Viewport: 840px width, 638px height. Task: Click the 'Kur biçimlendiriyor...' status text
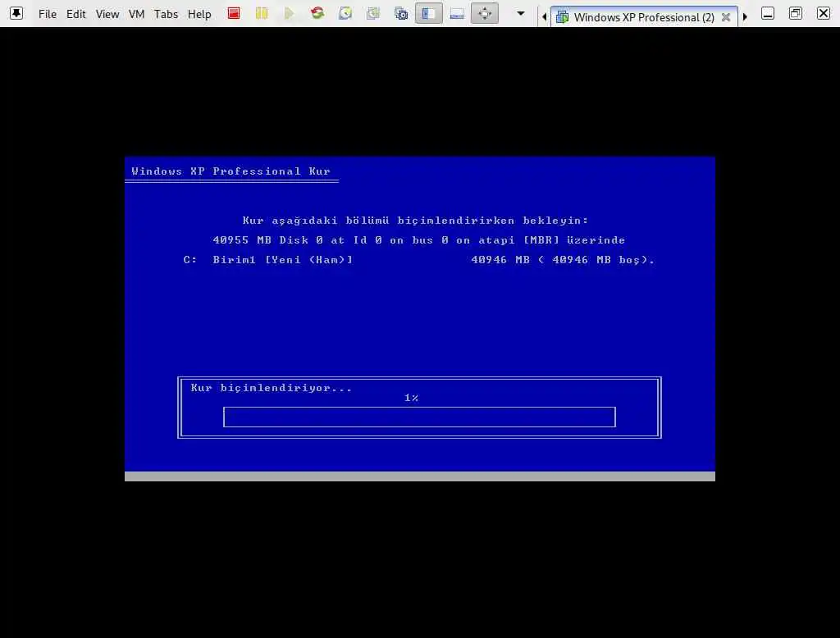(271, 388)
